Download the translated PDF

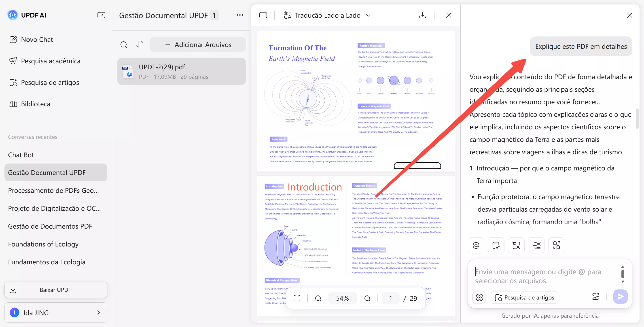tap(422, 15)
